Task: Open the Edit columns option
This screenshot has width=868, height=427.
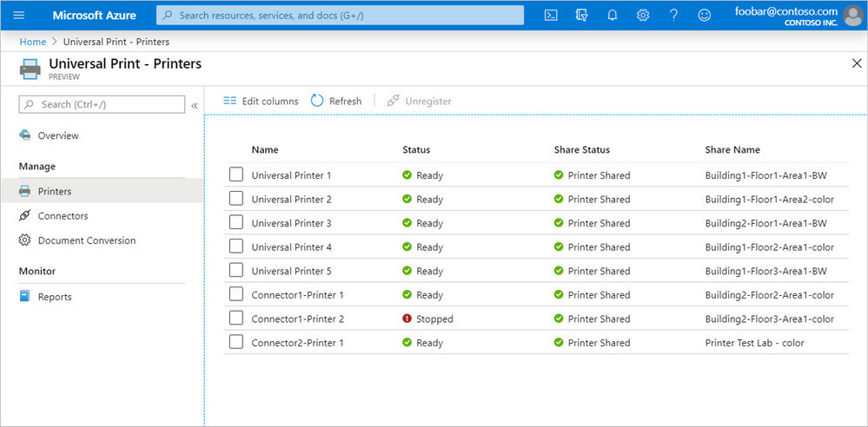Action: (x=261, y=102)
